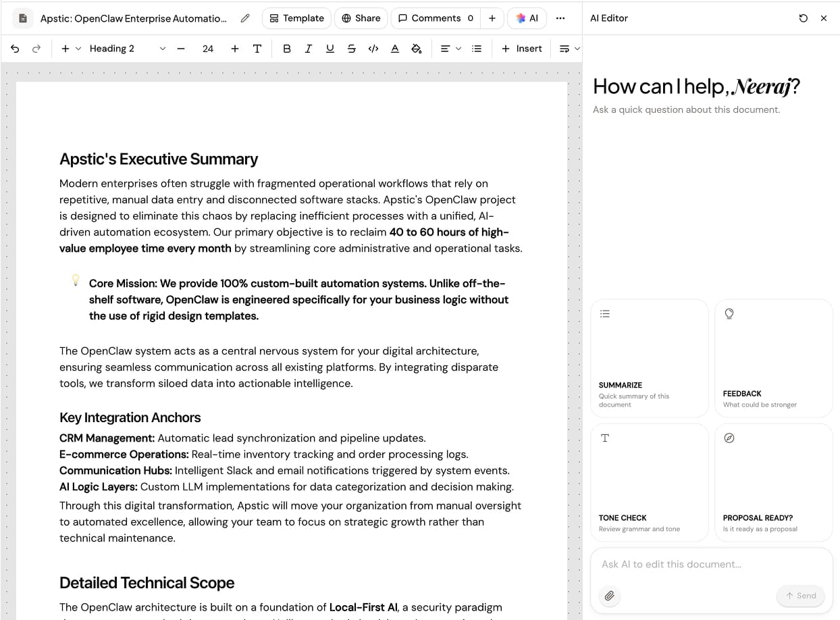
Task: Select the bulleted list icon
Action: [x=478, y=48]
